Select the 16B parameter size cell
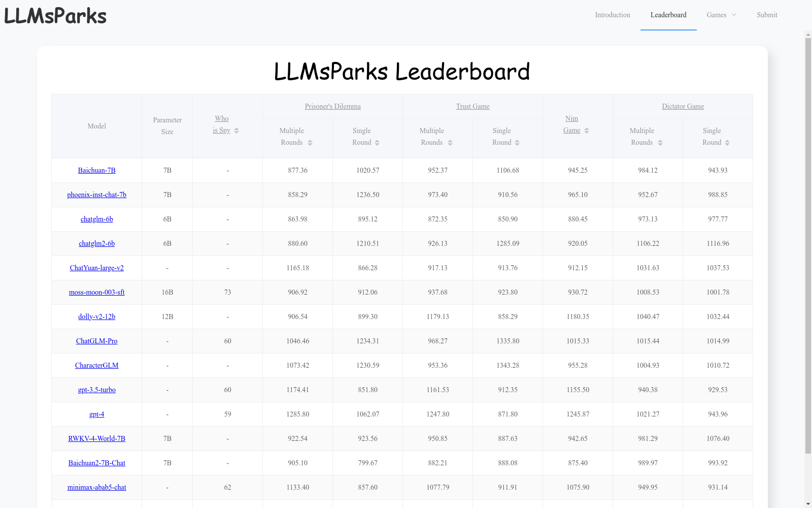Screen dimensions: 812x508 [x=167, y=292]
